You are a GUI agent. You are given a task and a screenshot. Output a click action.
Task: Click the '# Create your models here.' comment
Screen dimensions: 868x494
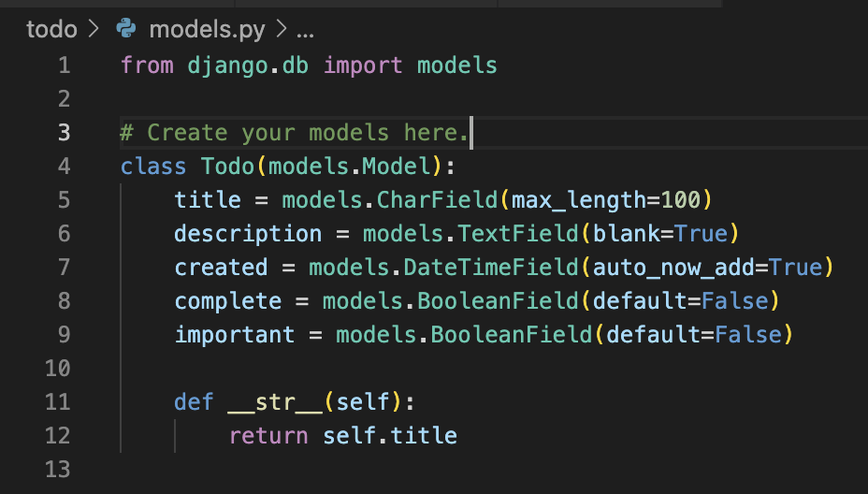coord(295,134)
